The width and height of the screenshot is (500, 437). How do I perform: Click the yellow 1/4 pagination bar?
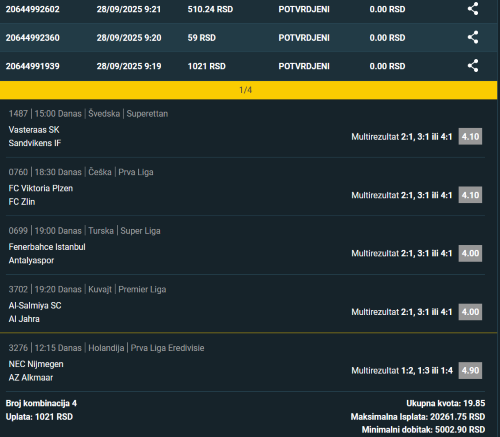coord(249,90)
